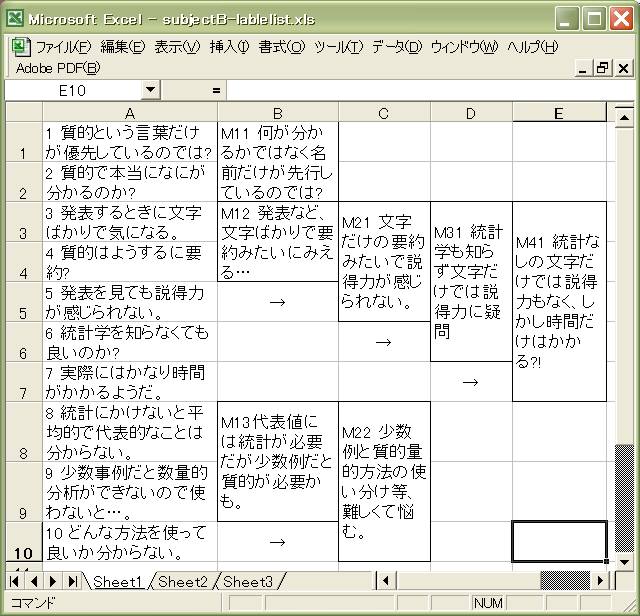Image resolution: width=640 pixels, height=616 pixels.
Task: Open the データ(D) menu
Action: pyautogui.click(x=397, y=47)
